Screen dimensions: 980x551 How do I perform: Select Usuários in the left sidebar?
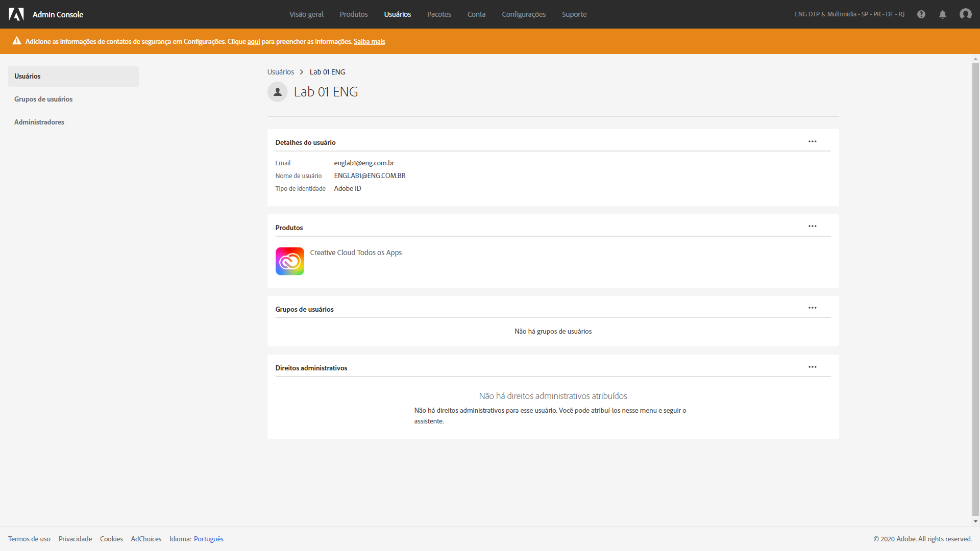73,77
